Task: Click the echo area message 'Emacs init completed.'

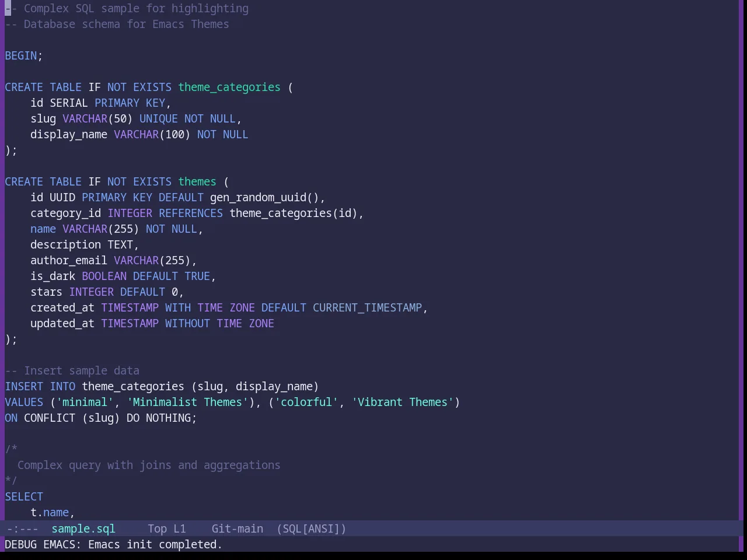Action: [x=155, y=544]
